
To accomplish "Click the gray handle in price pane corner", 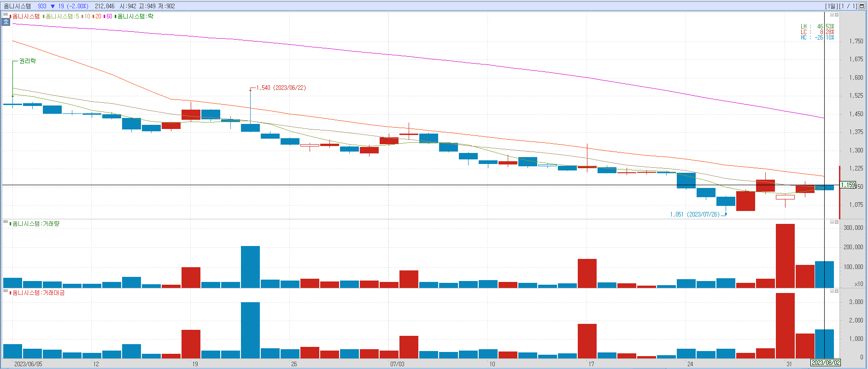I will click(6, 15).
